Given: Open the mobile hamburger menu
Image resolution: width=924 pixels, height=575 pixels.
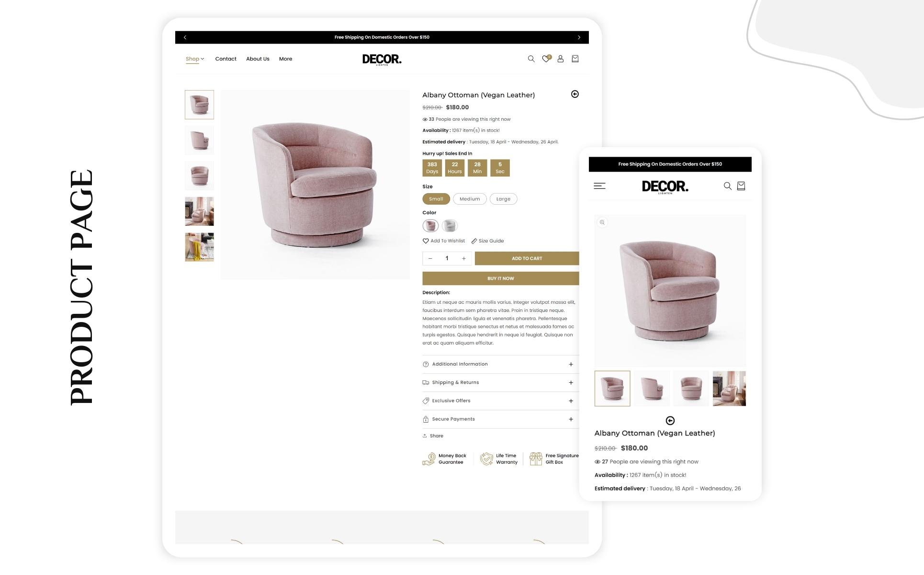Looking at the screenshot, I should 599,186.
